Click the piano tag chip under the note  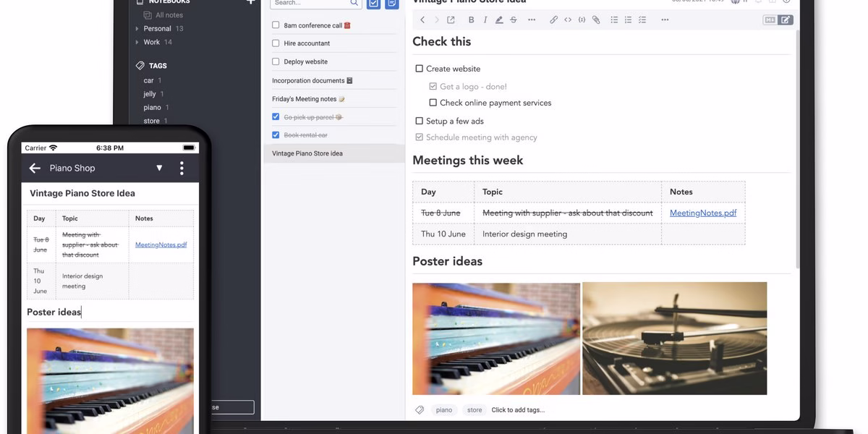click(444, 410)
